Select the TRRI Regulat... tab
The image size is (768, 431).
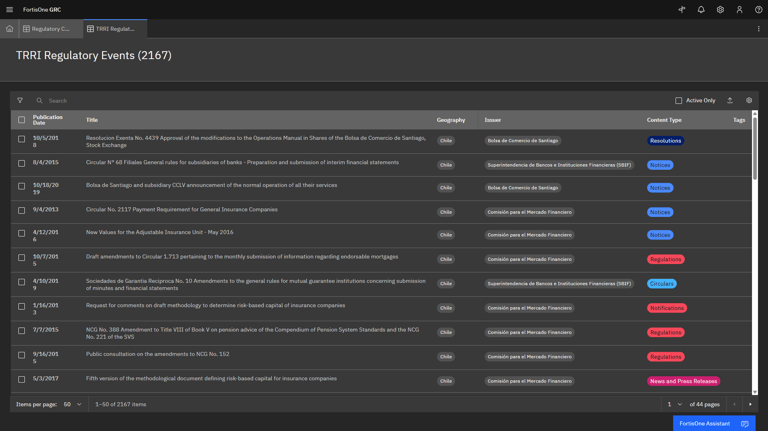(111, 29)
